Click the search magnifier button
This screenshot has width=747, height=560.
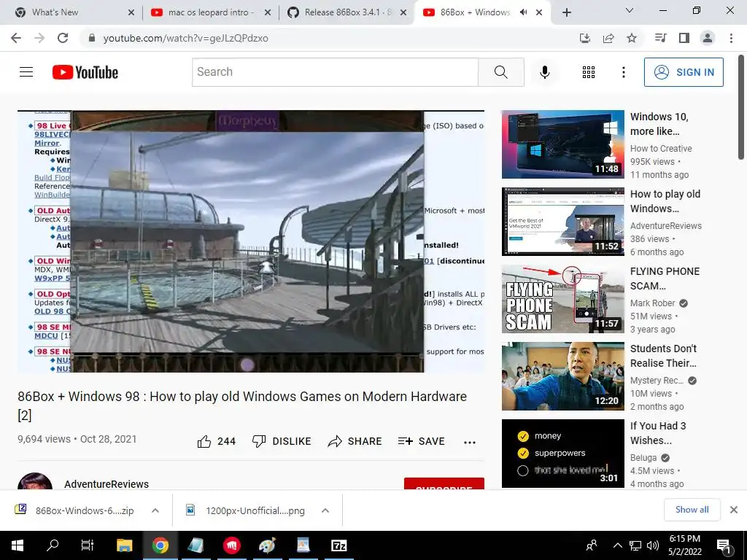coord(500,72)
